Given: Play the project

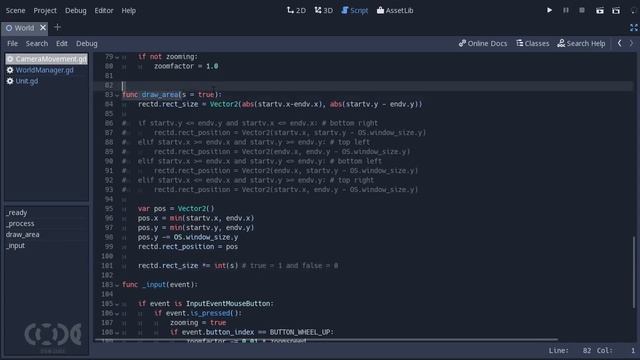Looking at the screenshot, I should (549, 10).
